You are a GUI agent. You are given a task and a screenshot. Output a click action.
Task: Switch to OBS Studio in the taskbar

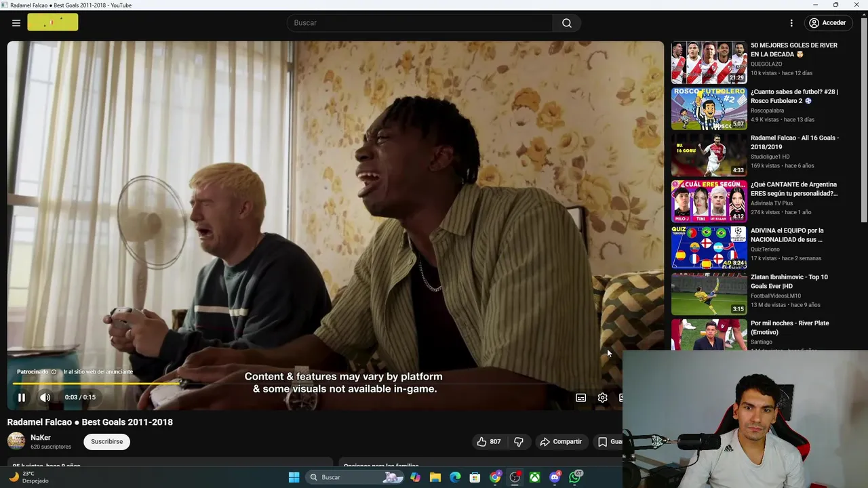coord(515,478)
